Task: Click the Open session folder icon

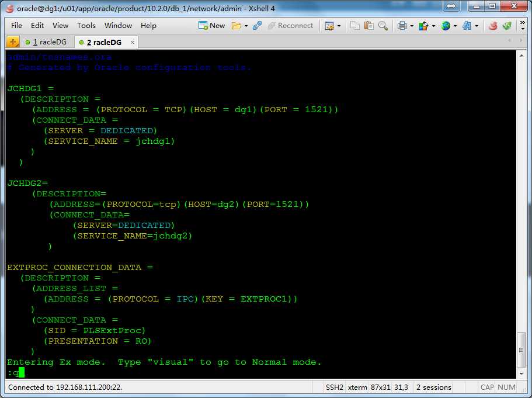Action: (x=236, y=26)
